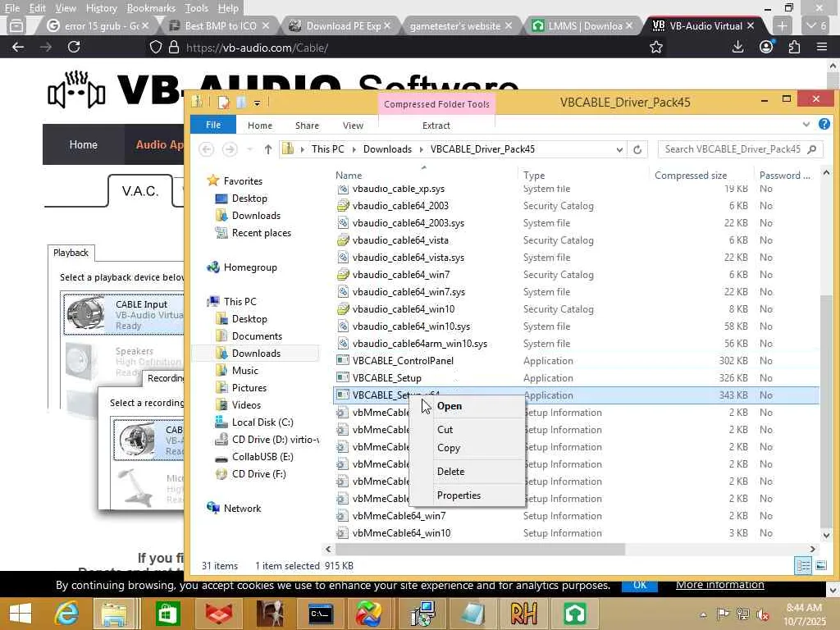This screenshot has width=840, height=630.
Task: Click the muted volume tray icon
Action: tap(762, 614)
